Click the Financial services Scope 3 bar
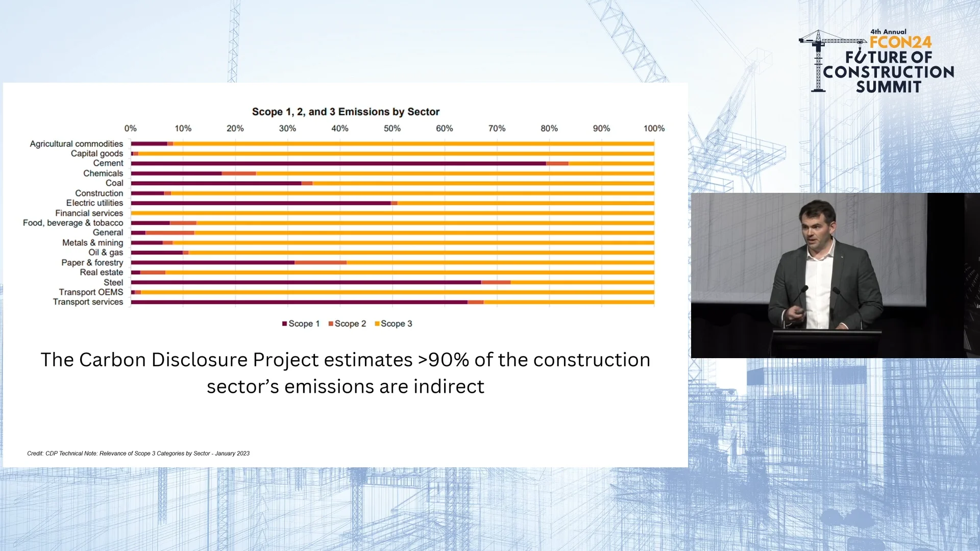 393,213
